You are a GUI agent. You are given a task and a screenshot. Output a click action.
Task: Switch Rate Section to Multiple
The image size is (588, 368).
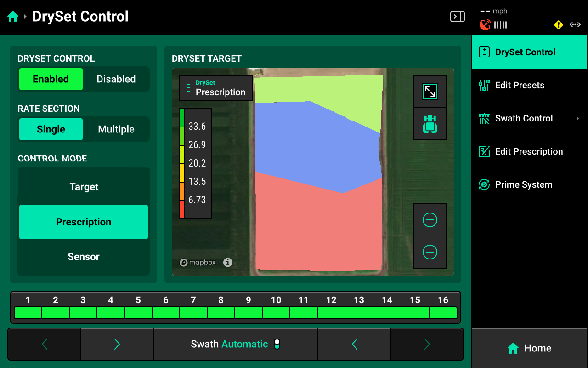(x=116, y=129)
